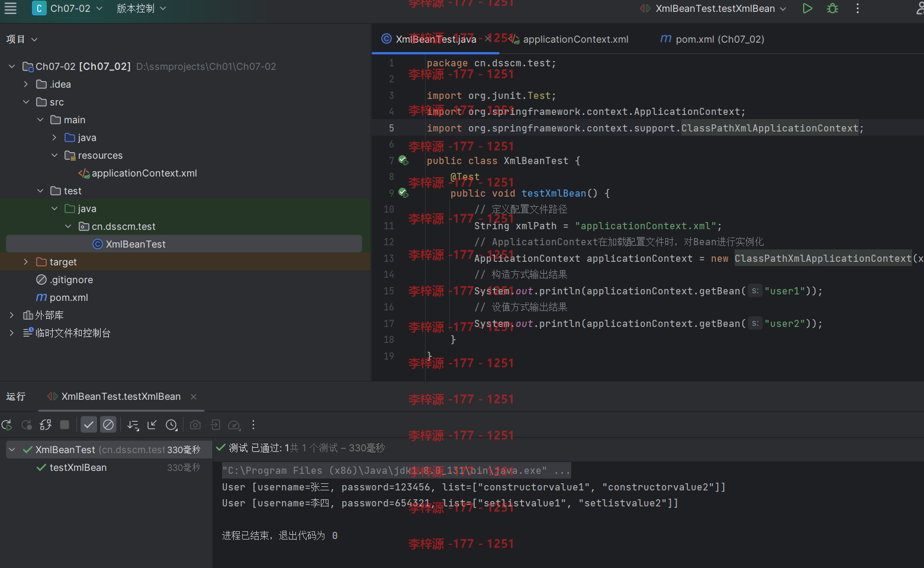Click the run gutter icon beside testXmlBean method
This screenshot has height=568, width=924.
point(403,193)
